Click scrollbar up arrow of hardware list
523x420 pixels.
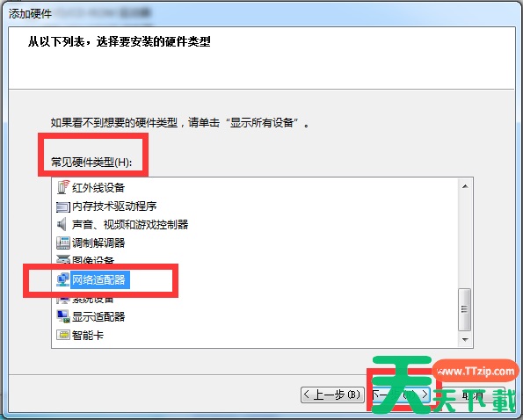click(x=465, y=186)
